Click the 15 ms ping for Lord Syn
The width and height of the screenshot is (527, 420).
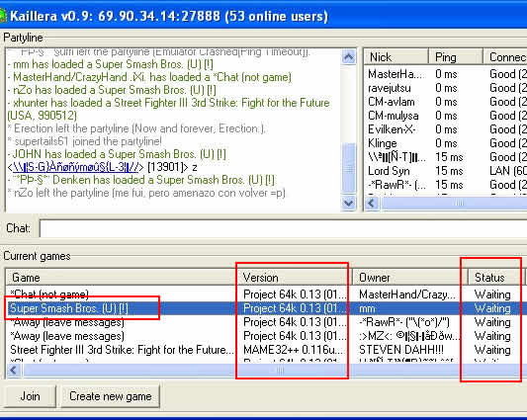coord(449,171)
